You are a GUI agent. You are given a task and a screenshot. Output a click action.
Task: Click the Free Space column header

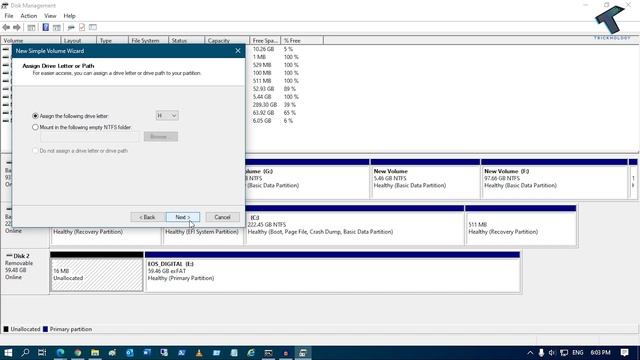265,40
